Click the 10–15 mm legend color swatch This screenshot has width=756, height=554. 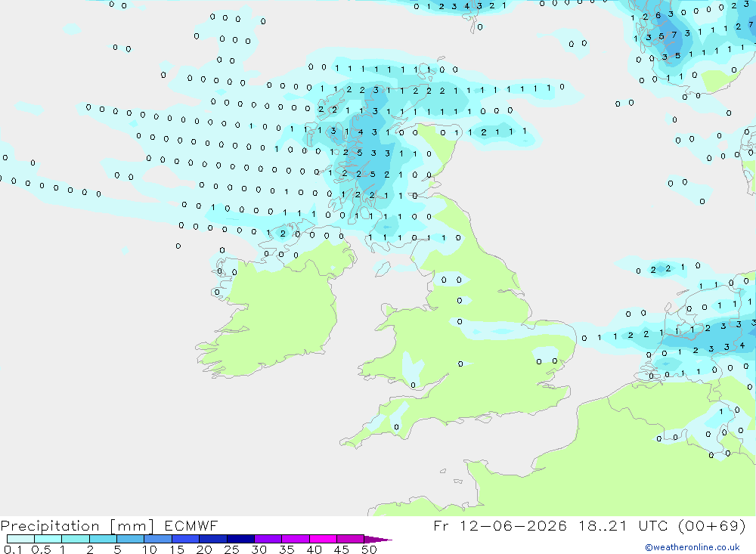[158, 539]
